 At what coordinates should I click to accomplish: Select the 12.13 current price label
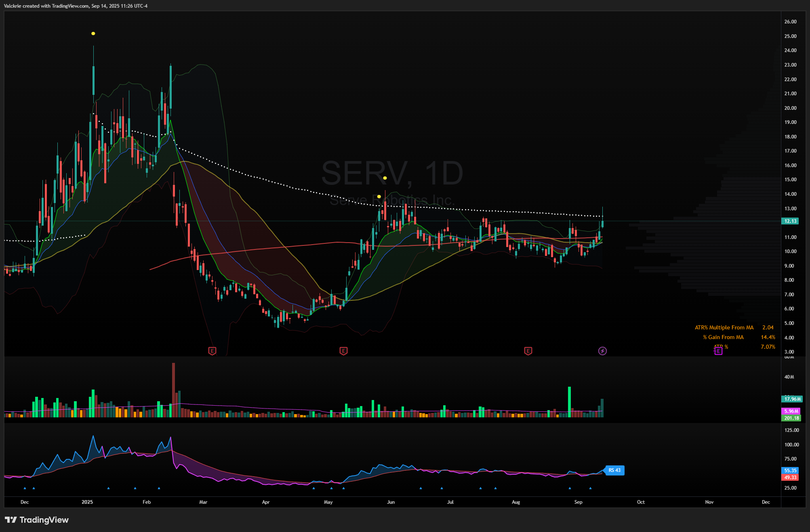[790, 221]
